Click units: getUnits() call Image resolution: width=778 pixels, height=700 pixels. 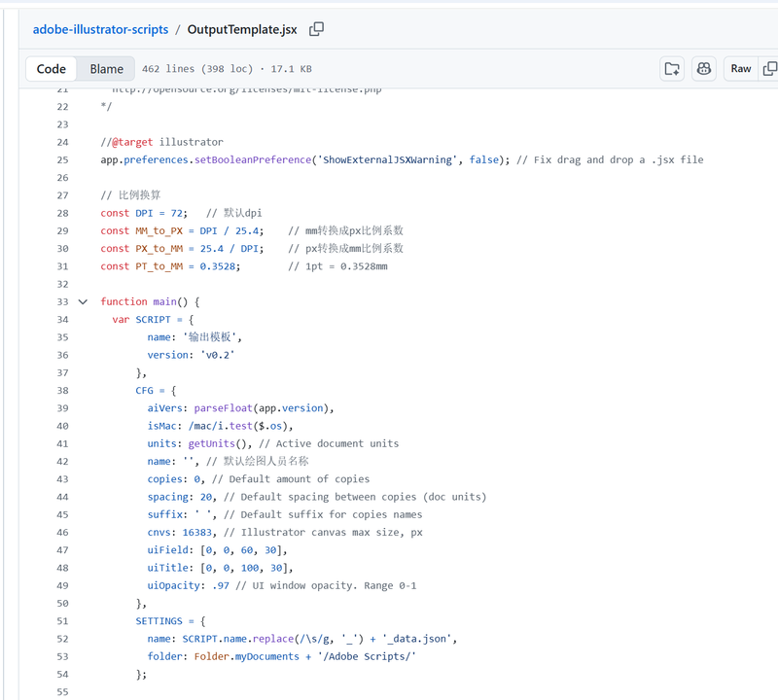pyautogui.click(x=199, y=443)
